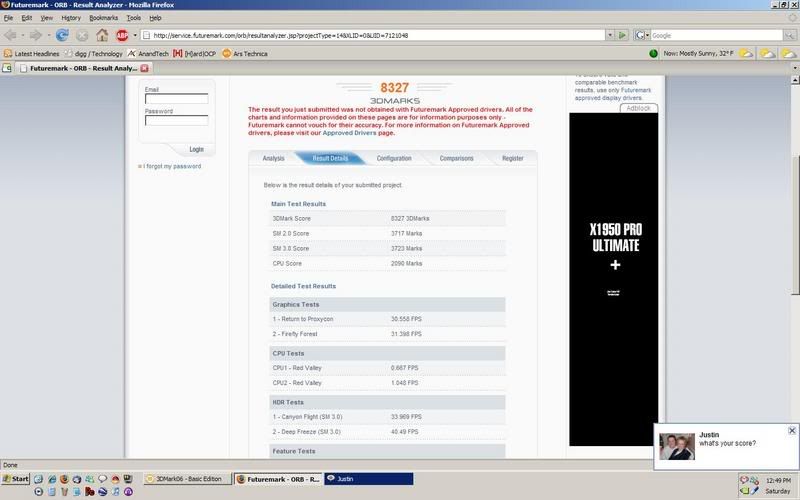The height and width of the screenshot is (500, 800).
Task: Open the View menu
Action: pos(46,18)
